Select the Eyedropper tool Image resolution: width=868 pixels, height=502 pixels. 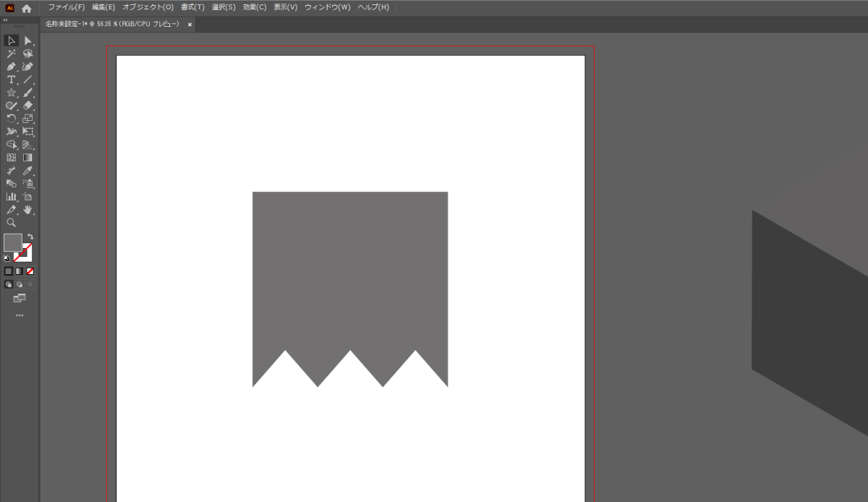click(28, 171)
